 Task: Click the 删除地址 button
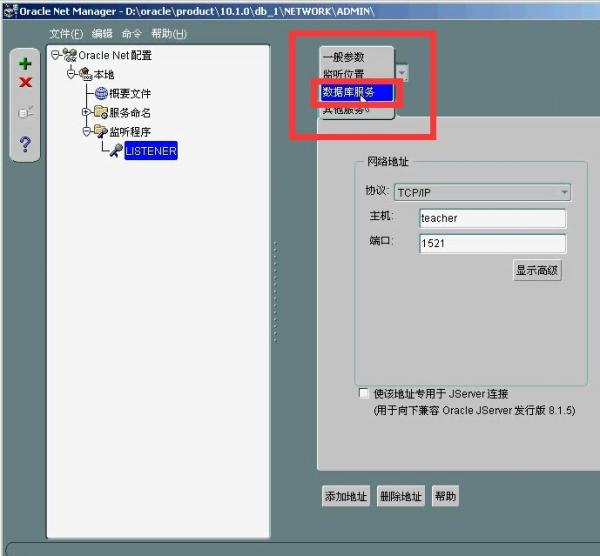401,496
